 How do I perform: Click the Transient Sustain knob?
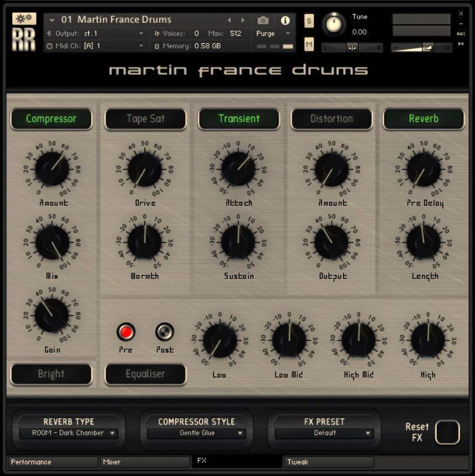pyautogui.click(x=238, y=242)
